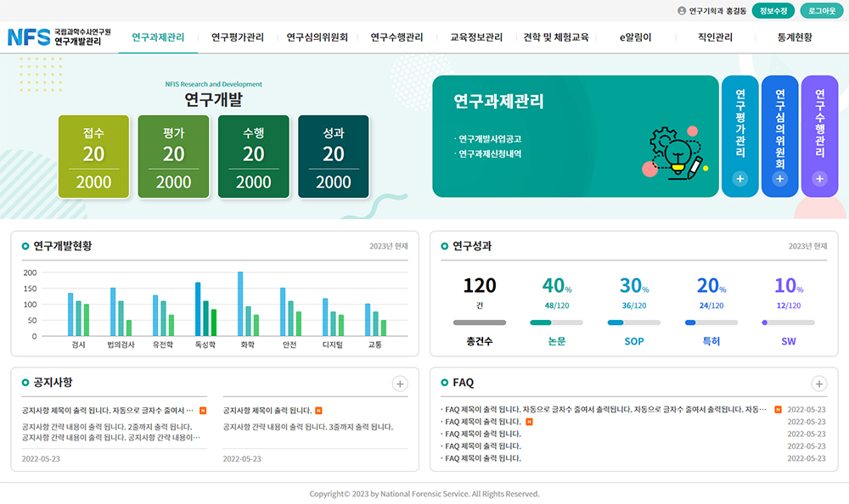
Task: Open the 연구과제관리 menu tab
Action: pyautogui.click(x=158, y=37)
